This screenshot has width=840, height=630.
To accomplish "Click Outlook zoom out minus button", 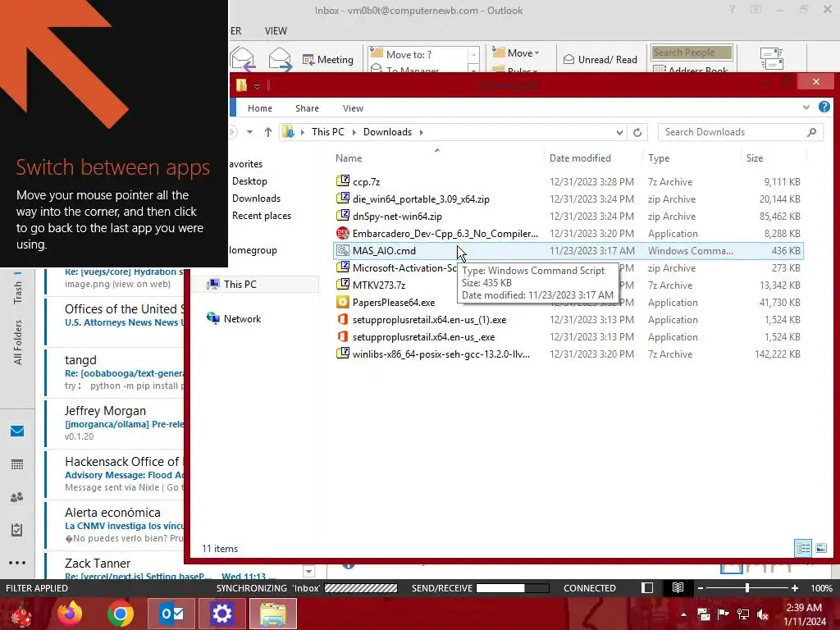I will tap(700, 587).
